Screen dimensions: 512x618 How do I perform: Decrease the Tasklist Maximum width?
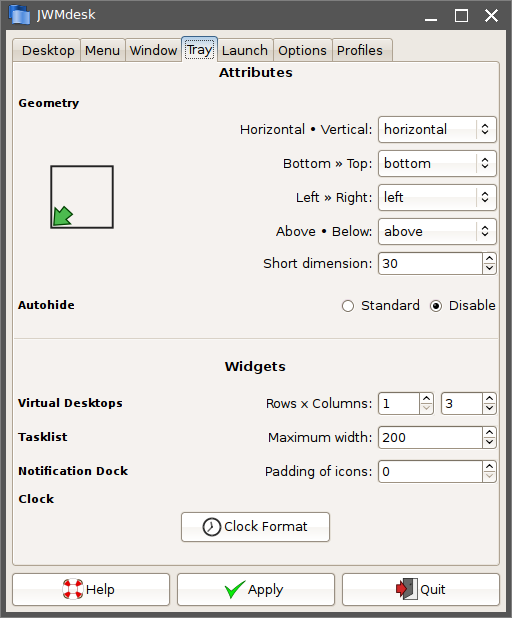489,443
